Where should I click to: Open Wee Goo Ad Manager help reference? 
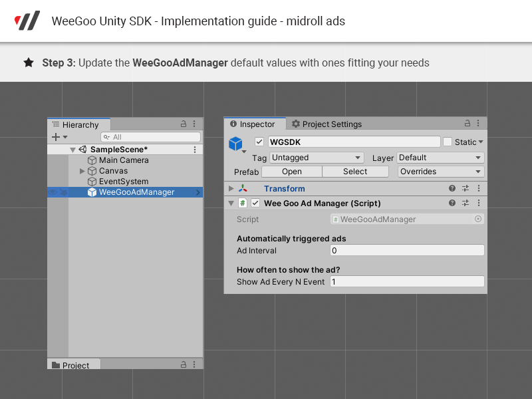452,203
